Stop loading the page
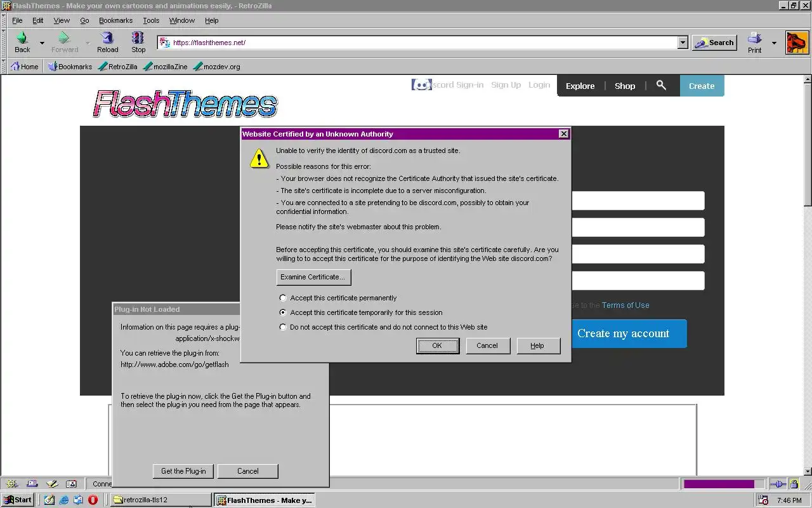The height and width of the screenshot is (508, 812). tap(138, 42)
